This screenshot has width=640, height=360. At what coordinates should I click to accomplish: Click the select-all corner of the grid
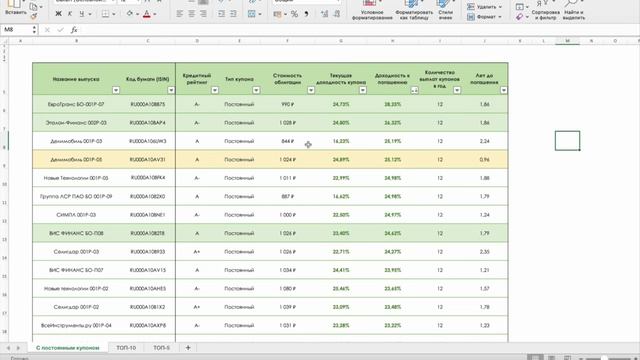[4, 41]
